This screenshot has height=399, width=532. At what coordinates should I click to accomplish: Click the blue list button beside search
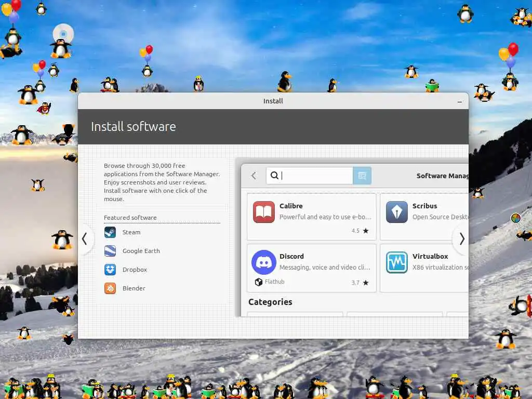click(362, 176)
